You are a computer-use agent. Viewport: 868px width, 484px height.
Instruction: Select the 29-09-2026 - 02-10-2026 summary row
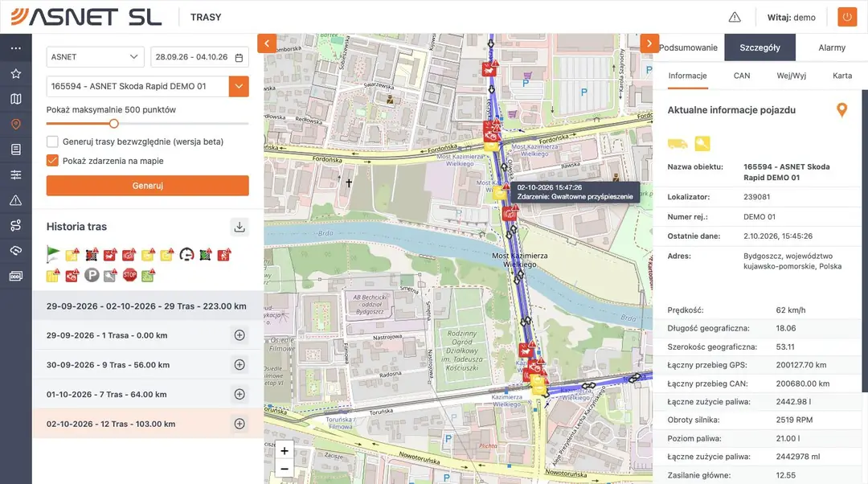point(148,306)
